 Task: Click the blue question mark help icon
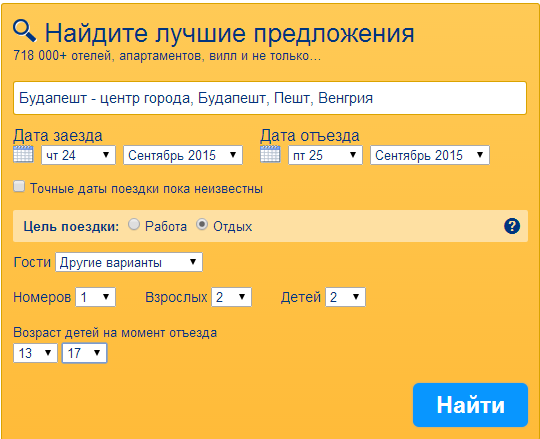tap(512, 226)
